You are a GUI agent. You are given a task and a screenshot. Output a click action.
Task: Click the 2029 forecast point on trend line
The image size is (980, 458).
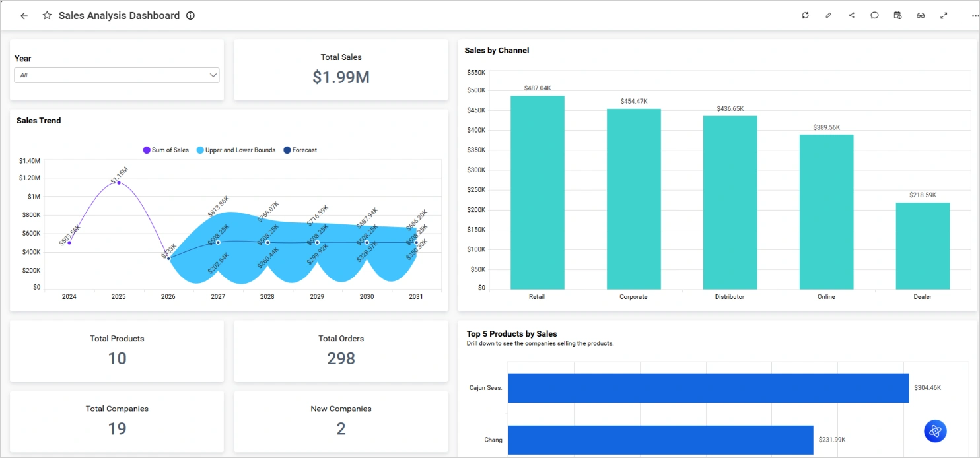[x=317, y=242]
